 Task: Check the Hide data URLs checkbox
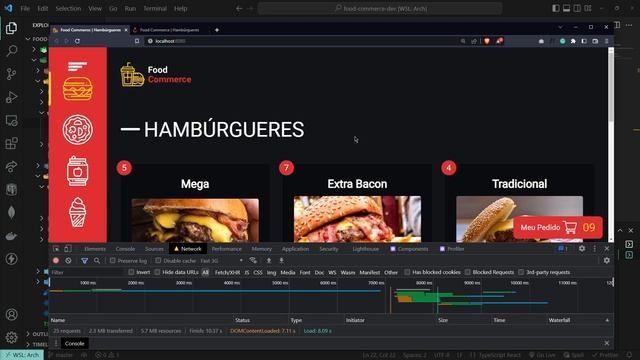pyautogui.click(x=157, y=272)
